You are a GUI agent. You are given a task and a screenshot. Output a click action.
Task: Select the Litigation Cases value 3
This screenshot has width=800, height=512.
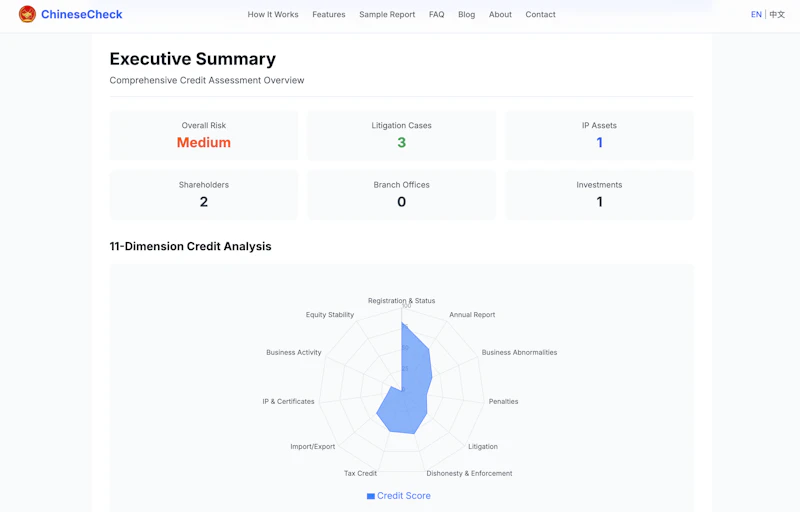(x=402, y=143)
